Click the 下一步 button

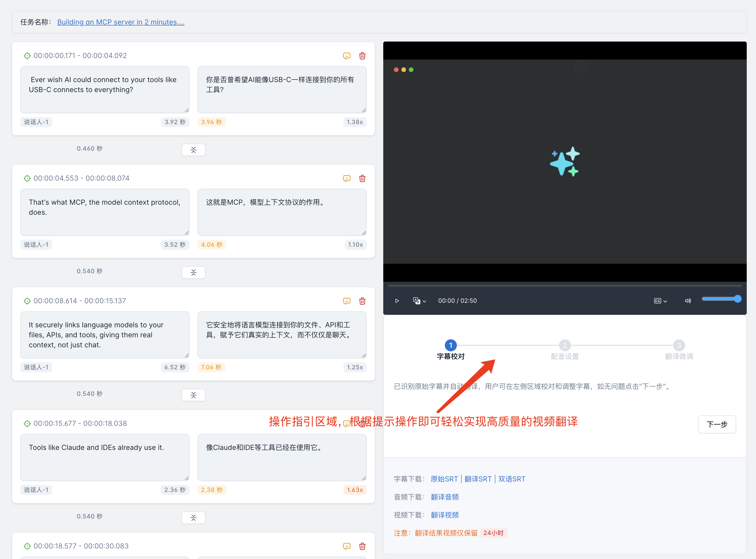pos(717,424)
